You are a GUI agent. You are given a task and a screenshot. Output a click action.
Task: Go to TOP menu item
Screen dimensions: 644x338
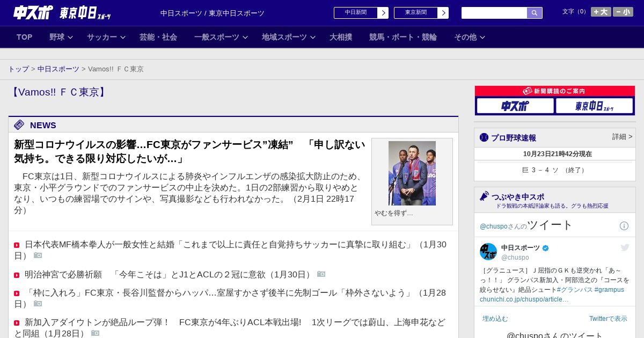[25, 37]
